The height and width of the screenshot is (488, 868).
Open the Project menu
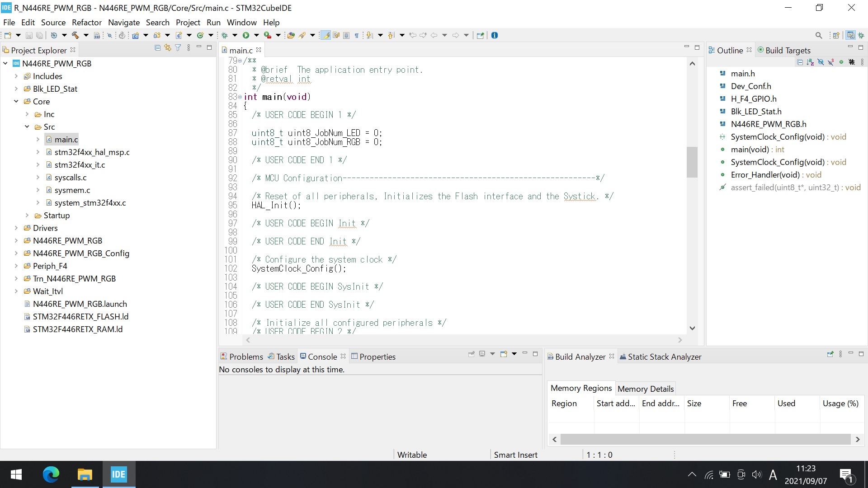pyautogui.click(x=187, y=22)
